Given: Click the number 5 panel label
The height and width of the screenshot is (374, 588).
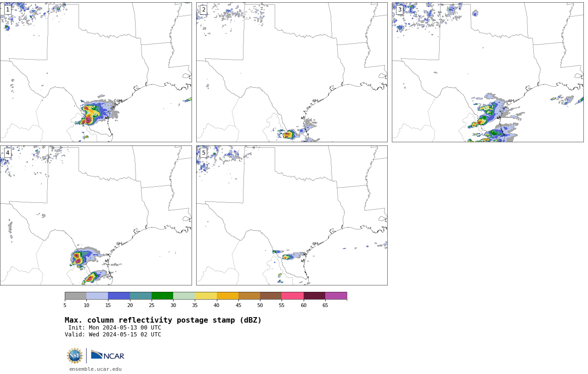Looking at the screenshot, I should (x=204, y=153).
